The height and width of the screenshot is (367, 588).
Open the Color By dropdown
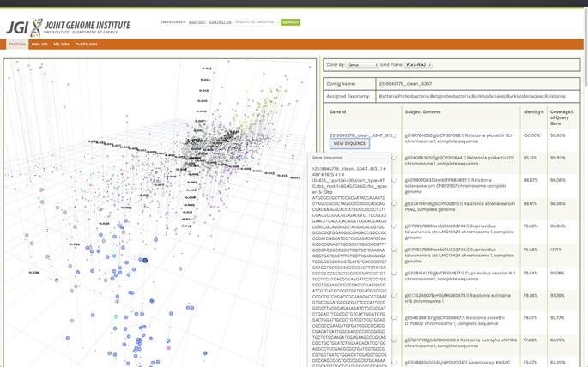(362, 65)
